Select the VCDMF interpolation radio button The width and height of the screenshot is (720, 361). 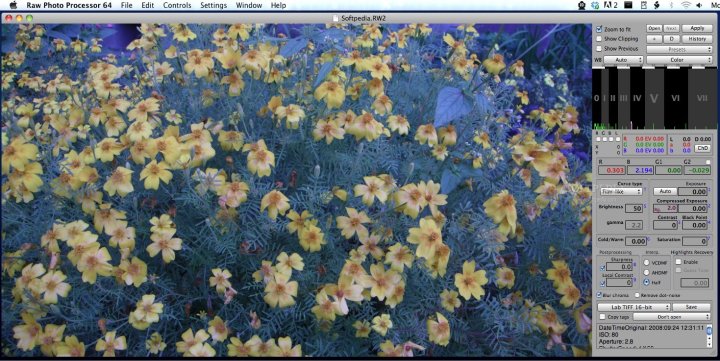[647, 263]
